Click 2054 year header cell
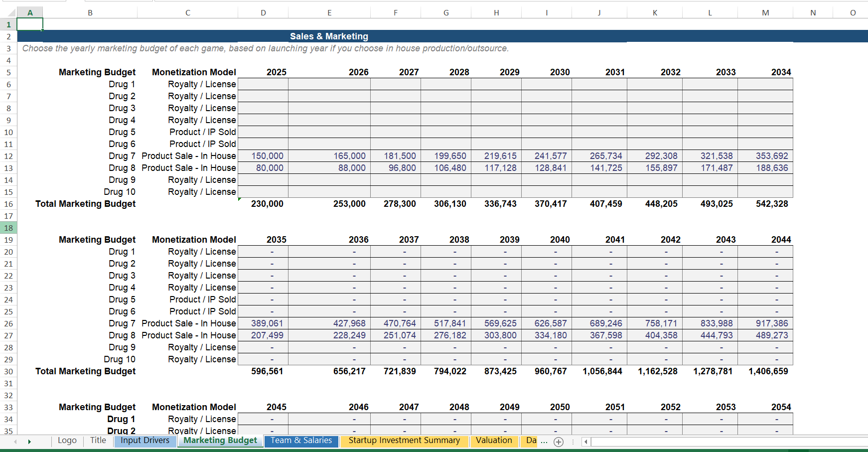The height and width of the screenshot is (452, 868). [765, 407]
